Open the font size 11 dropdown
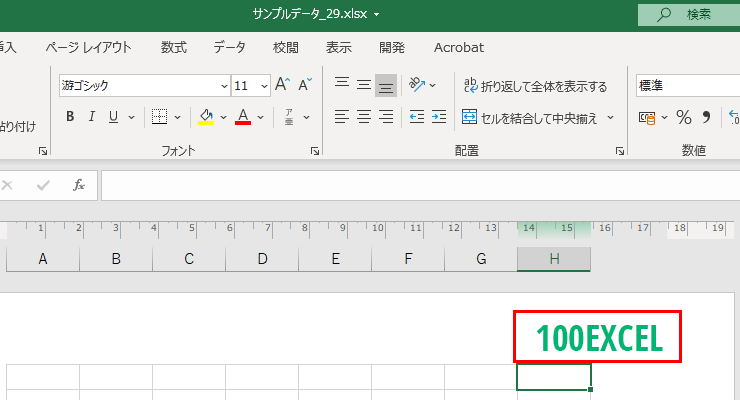Viewport: 740px width, 400px height. coord(264,86)
